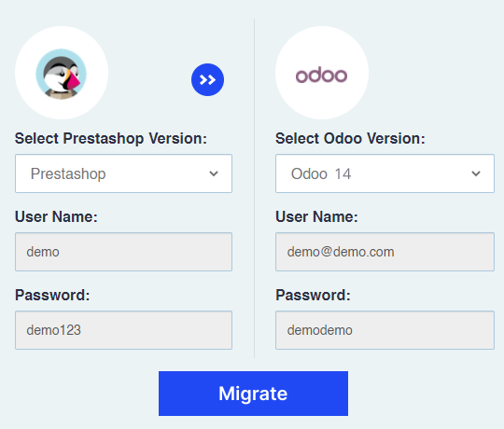
Task: Select the Prestashop password field demo123
Action: (x=123, y=330)
